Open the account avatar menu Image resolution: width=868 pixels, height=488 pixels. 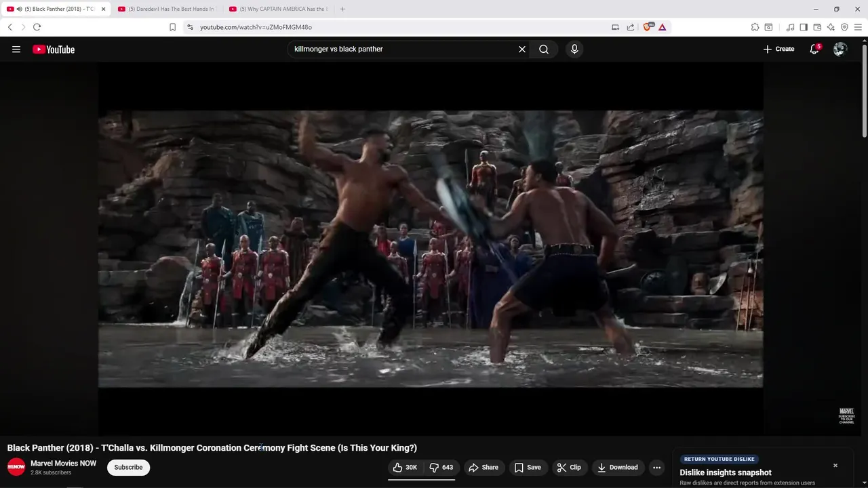(840, 49)
